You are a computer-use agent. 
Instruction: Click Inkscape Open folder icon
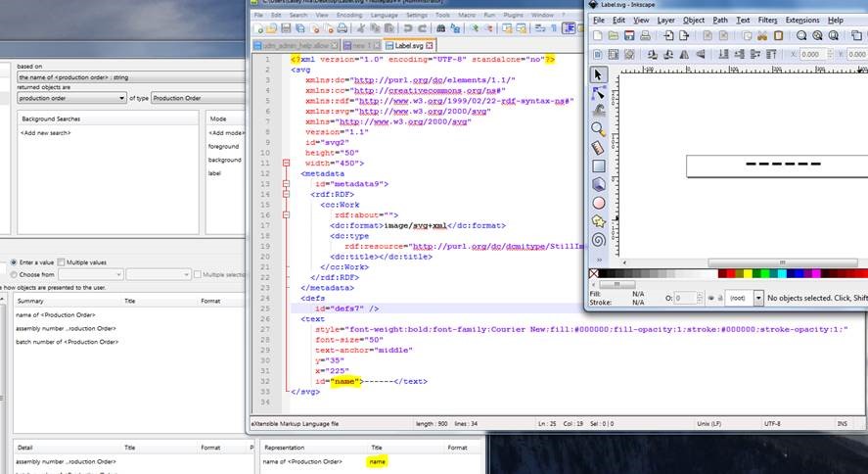point(614,36)
